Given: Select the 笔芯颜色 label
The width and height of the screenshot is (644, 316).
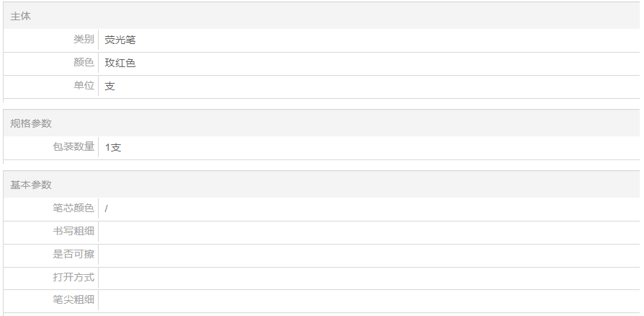Looking at the screenshot, I should pos(73,208).
